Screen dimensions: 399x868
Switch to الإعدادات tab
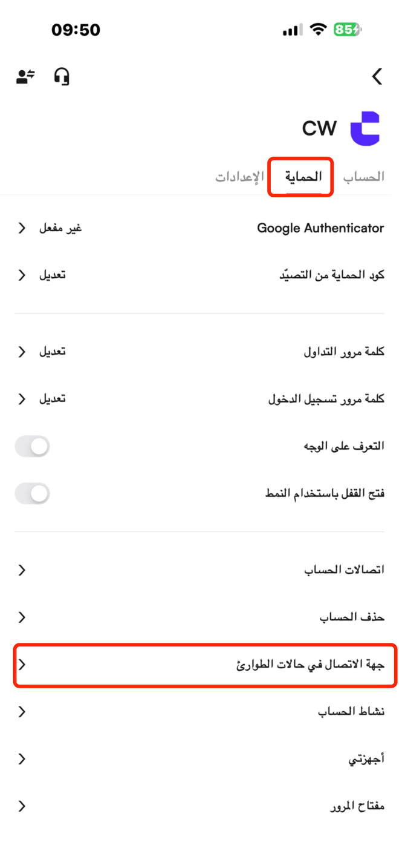point(239,177)
